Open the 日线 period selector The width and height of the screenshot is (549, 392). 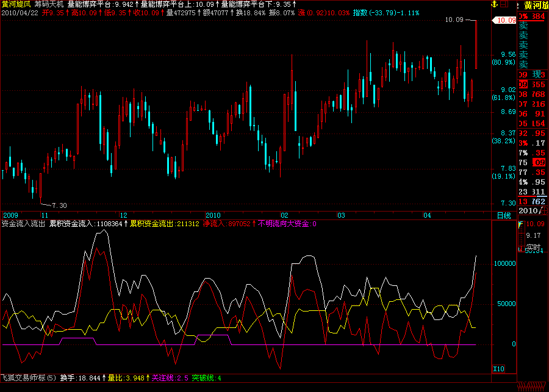point(504,215)
